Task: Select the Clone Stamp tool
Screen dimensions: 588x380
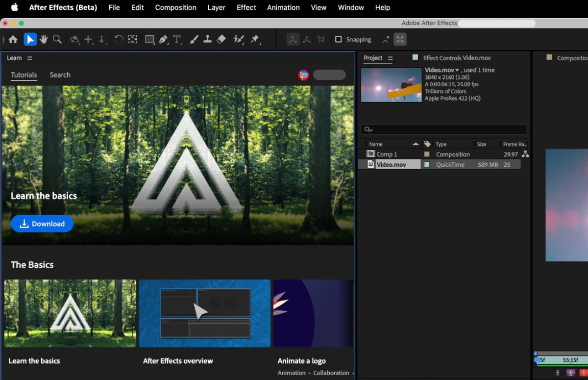Action: tap(208, 40)
